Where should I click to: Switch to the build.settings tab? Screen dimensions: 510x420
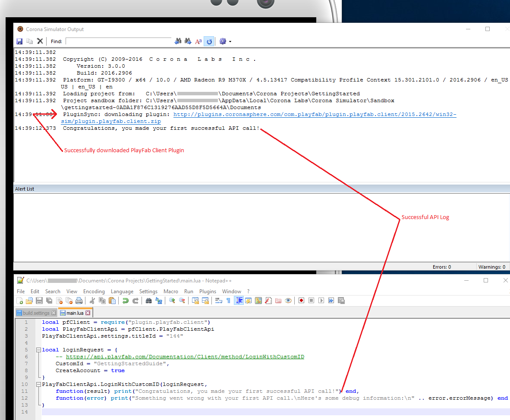(36, 313)
